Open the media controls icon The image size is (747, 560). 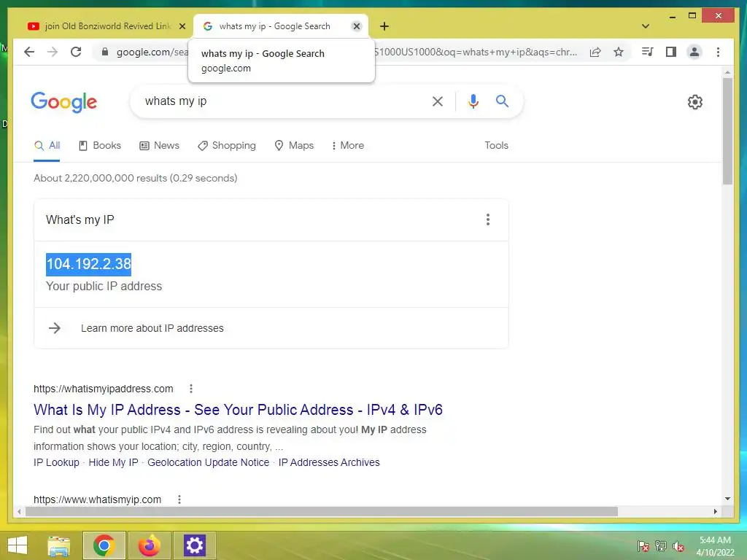coord(648,52)
